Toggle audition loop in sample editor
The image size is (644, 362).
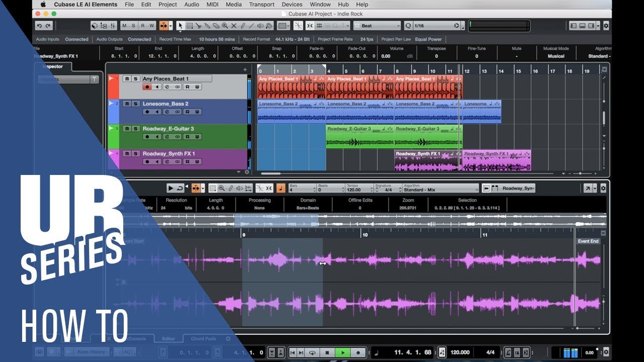point(180,188)
